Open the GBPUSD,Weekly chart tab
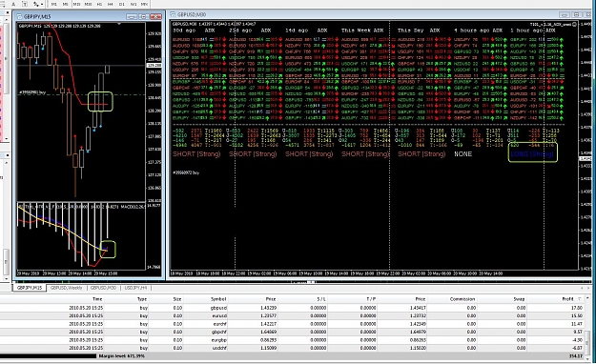This screenshot has height=364, width=596. [x=67, y=288]
